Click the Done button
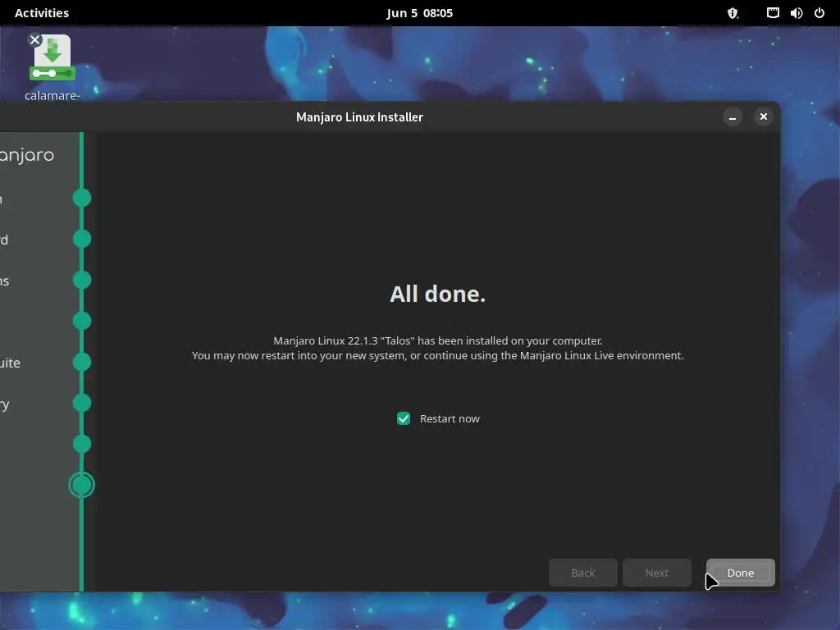 (741, 573)
